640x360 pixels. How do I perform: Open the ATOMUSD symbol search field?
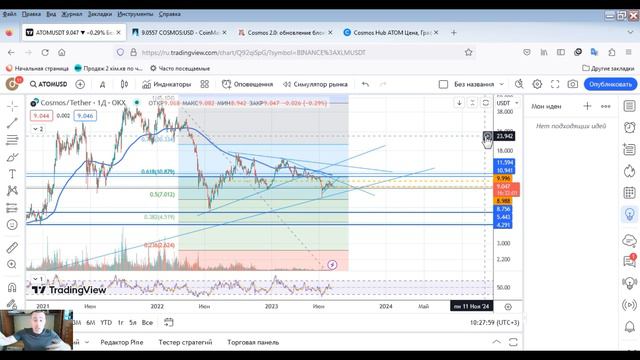[49, 84]
